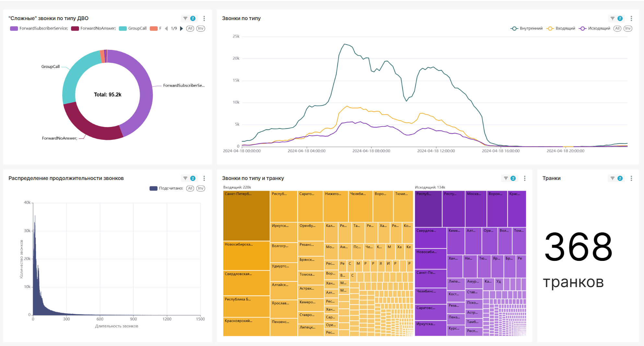Screen dimensions: 644x346
Task: Click the Звонки по типу и транку title
Action: pos(253,178)
